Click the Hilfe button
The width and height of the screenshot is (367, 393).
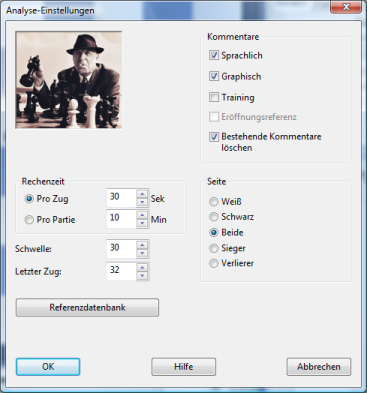184,367
